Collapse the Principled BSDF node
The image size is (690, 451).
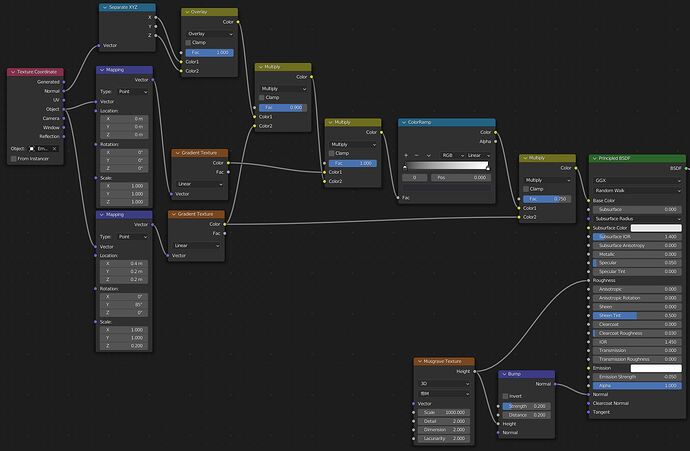(595, 158)
